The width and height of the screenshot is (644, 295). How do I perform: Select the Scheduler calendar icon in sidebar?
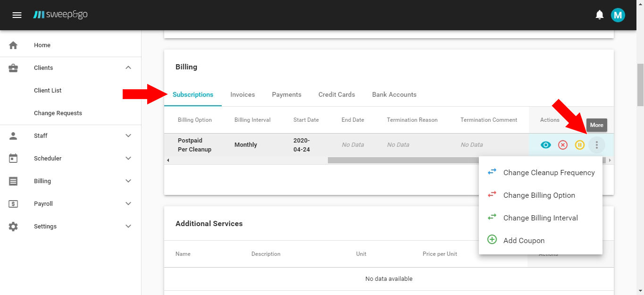point(13,158)
